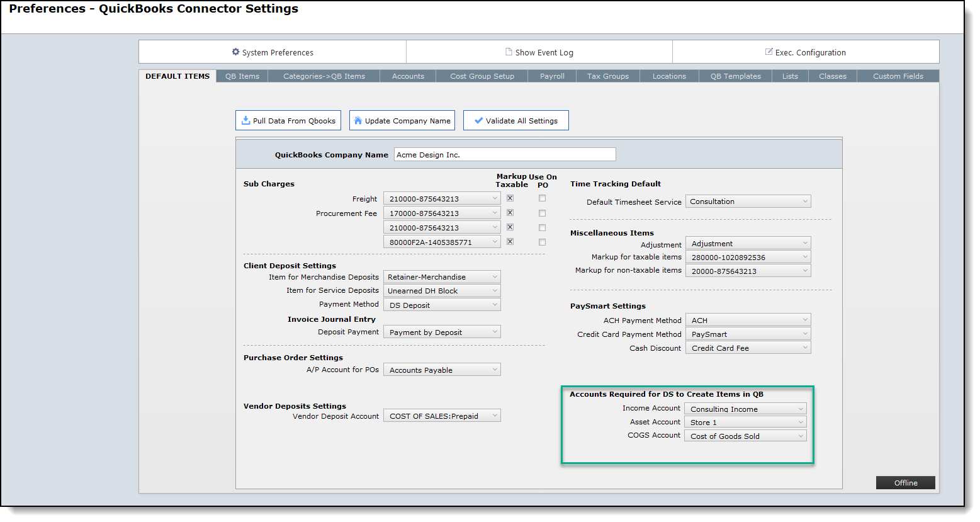Click the Show Event Log document icon
Screen dimensions: 980x522
point(509,52)
